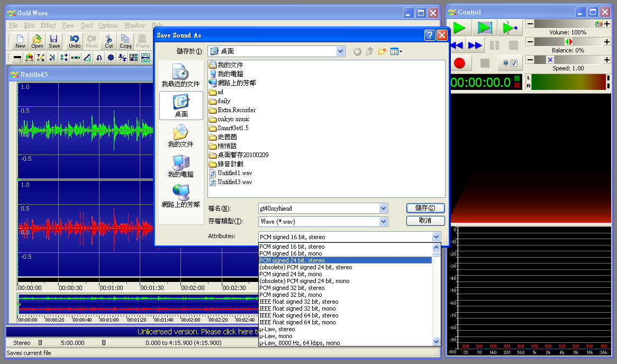This screenshot has width=617, height=364.
Task: Open the View menu icon dropdown in dialog
Action: pyautogui.click(x=396, y=51)
